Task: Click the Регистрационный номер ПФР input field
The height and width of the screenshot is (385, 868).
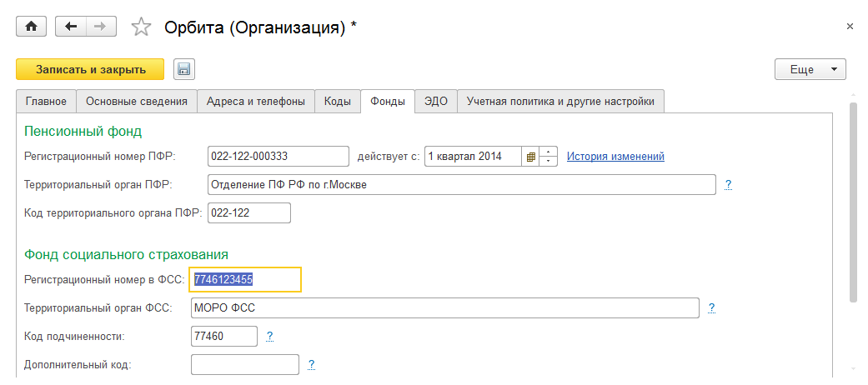Action: click(x=278, y=157)
